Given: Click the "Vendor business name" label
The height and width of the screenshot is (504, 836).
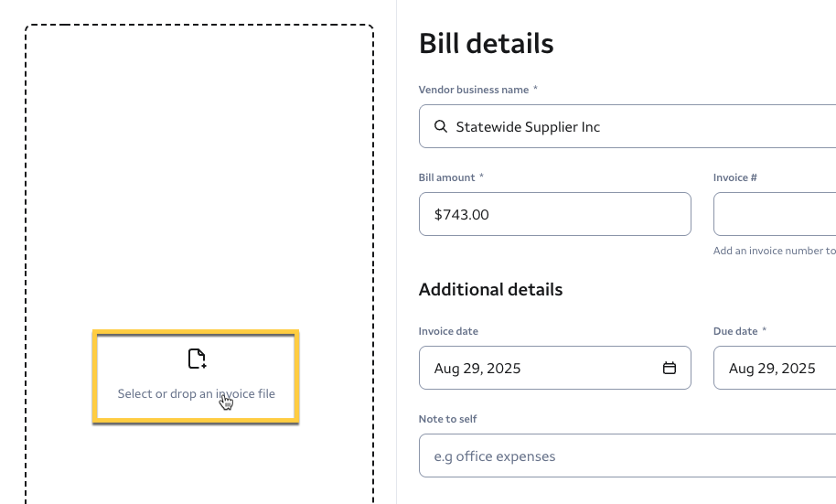Looking at the screenshot, I should click(x=474, y=90).
